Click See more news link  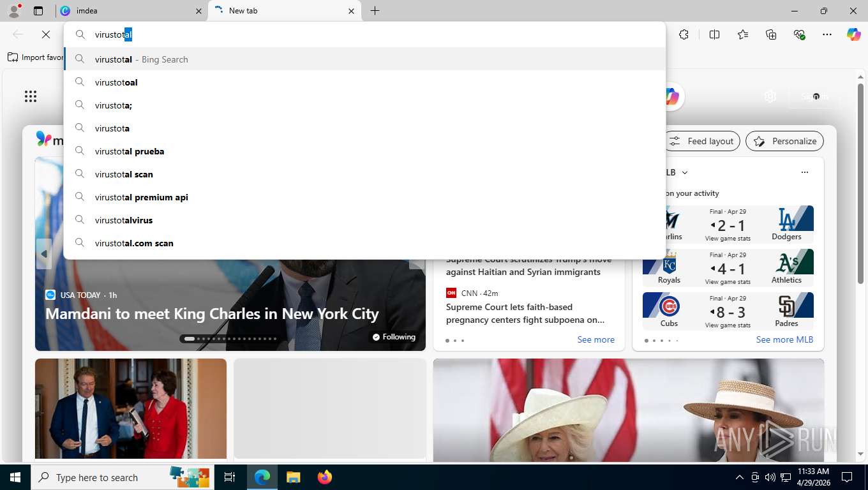click(595, 339)
